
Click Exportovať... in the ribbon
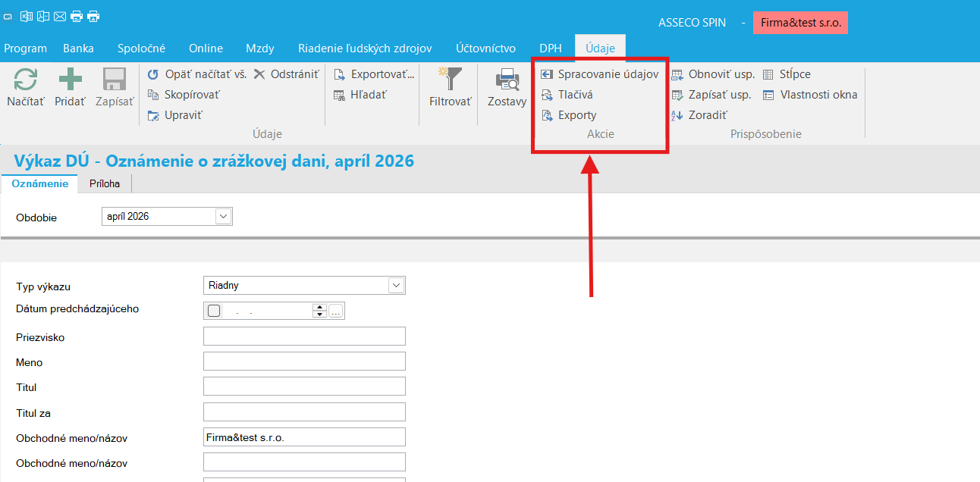[x=374, y=74]
